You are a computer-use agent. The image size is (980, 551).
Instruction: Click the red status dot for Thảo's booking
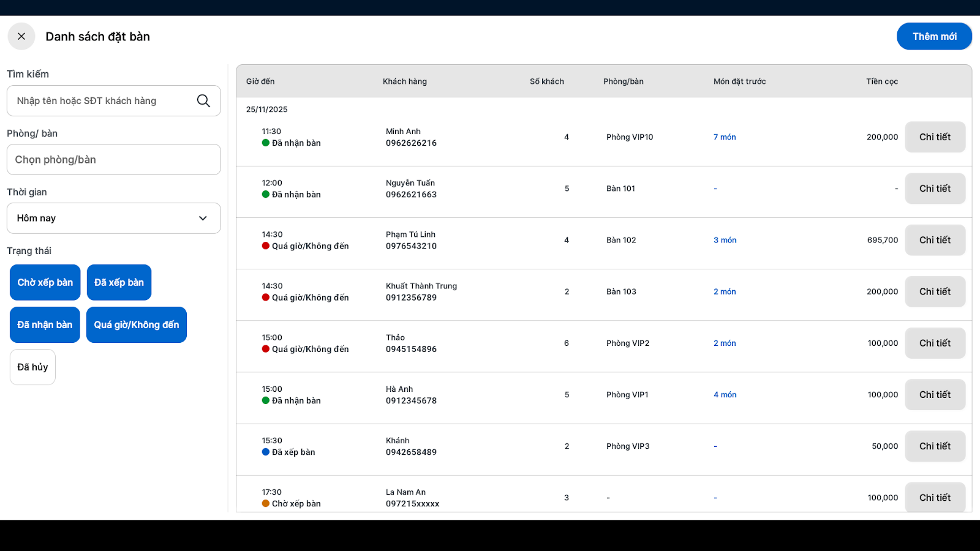click(266, 349)
